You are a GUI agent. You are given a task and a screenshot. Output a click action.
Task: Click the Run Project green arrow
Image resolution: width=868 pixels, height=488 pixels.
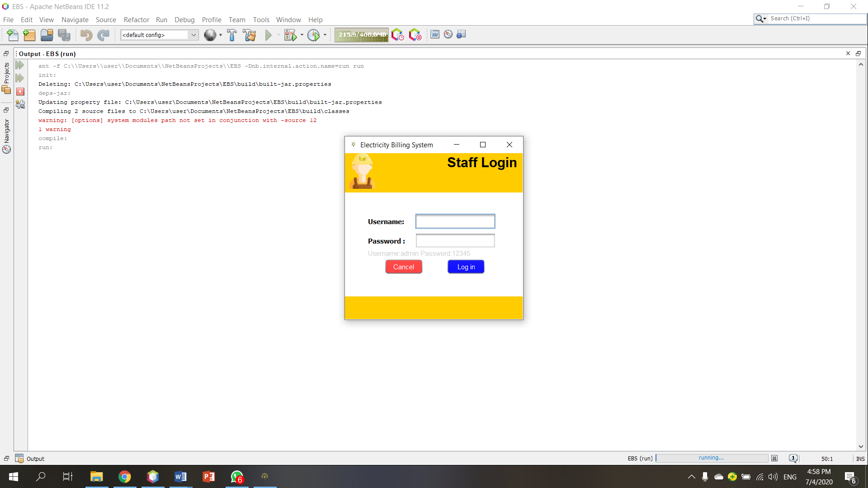tap(269, 35)
